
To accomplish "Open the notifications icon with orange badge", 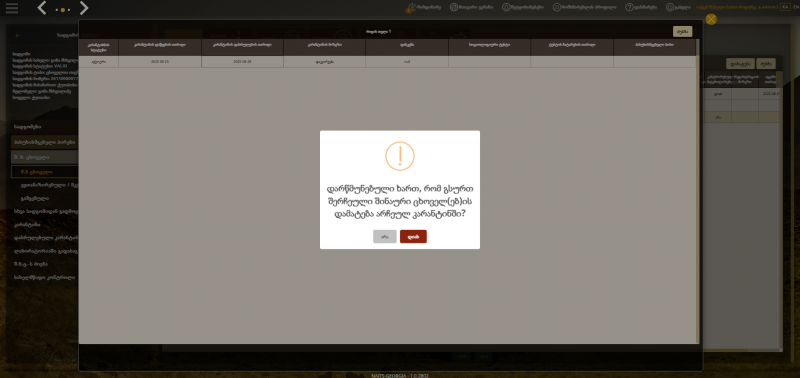I will 411,8.
